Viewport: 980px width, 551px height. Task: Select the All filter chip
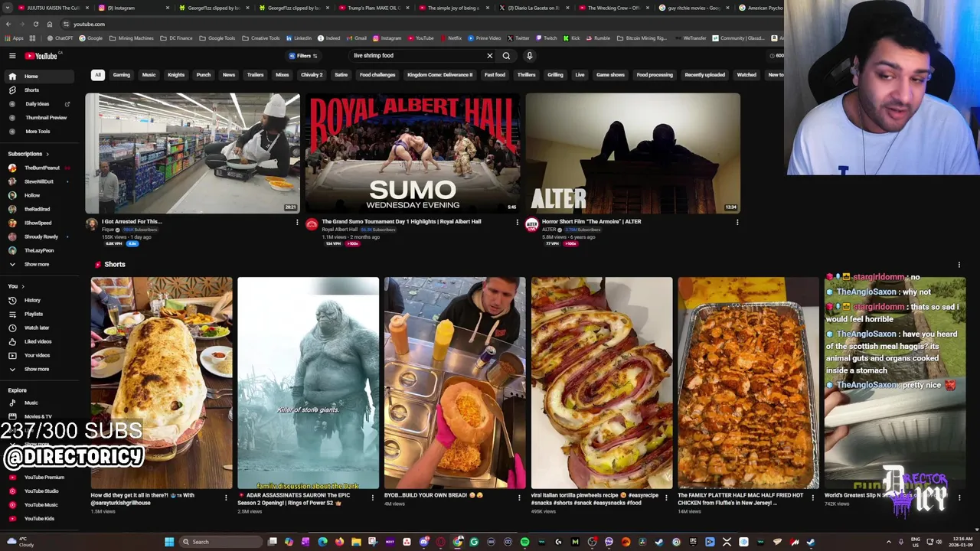98,75
